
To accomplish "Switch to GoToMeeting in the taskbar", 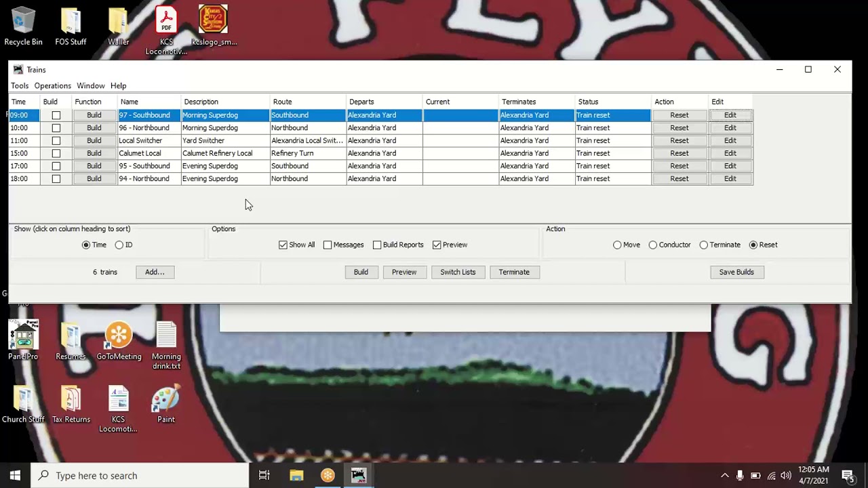I will 328,476.
